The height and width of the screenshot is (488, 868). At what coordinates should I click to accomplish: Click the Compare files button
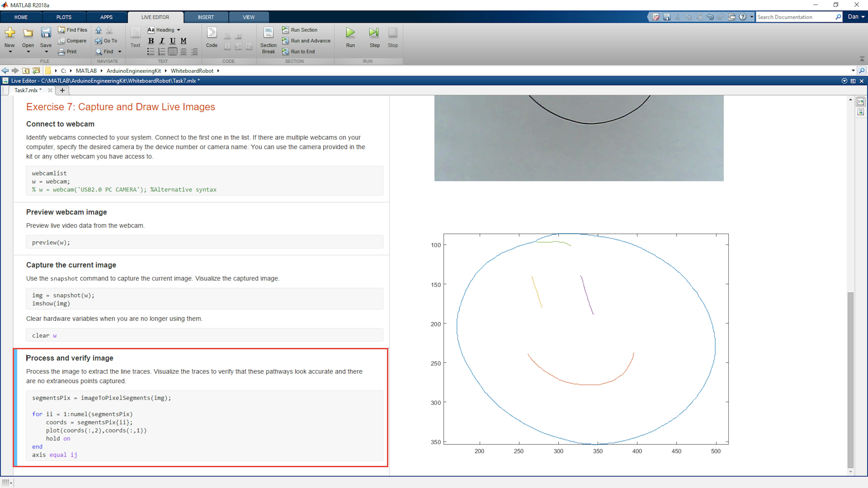click(x=72, y=40)
